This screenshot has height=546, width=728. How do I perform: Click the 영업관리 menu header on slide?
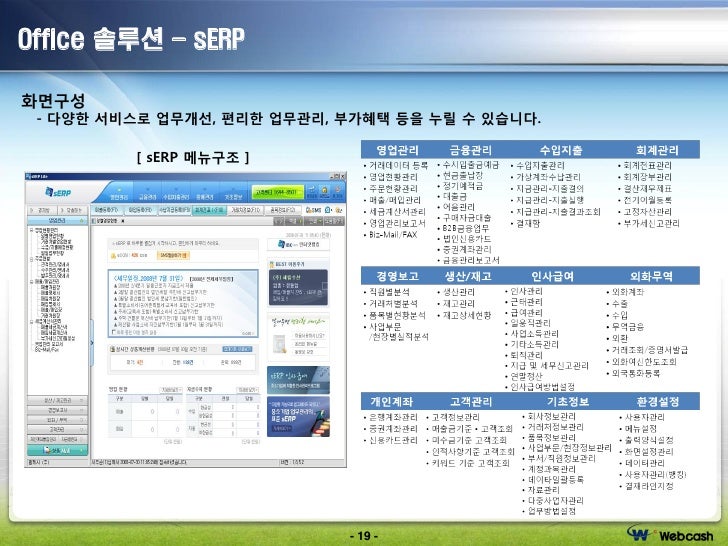click(397, 150)
